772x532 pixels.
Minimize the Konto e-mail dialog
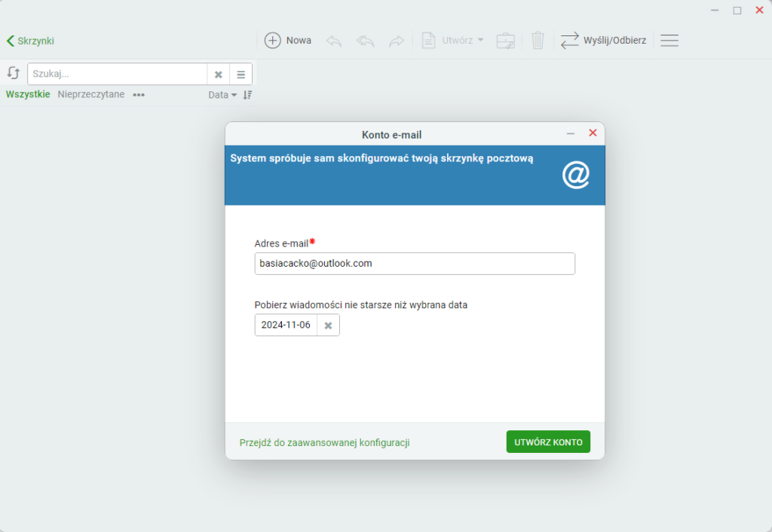pos(570,133)
